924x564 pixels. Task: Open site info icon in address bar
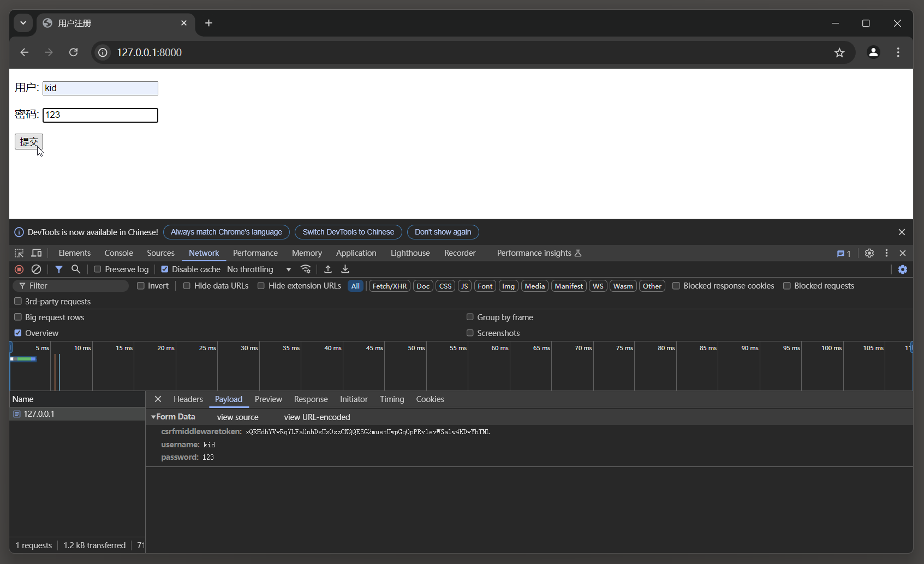[103, 52]
